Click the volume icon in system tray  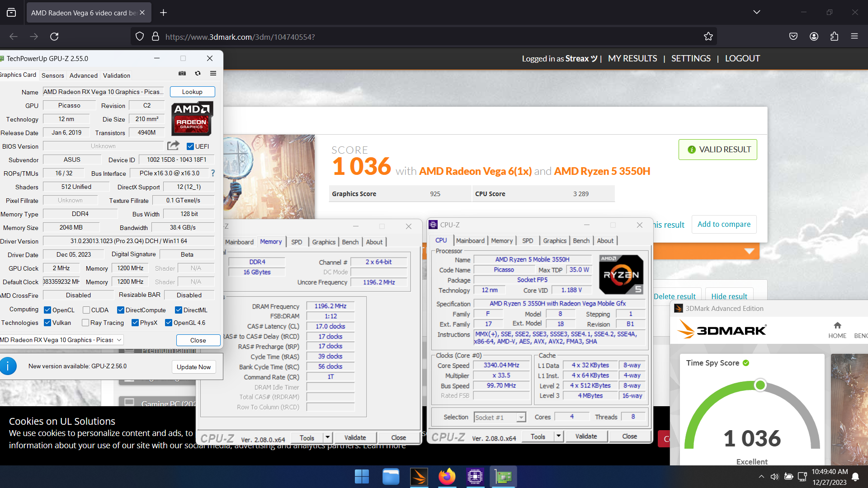pos(774,477)
